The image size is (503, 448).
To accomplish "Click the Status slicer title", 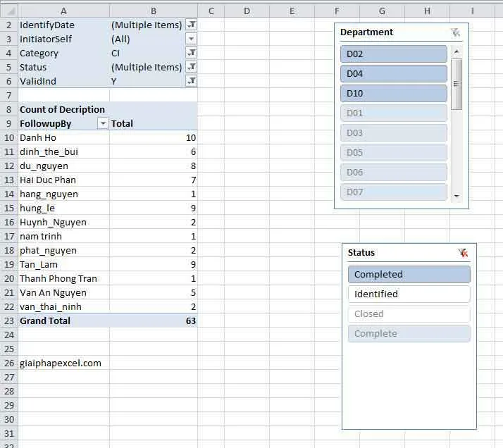I will 361,253.
